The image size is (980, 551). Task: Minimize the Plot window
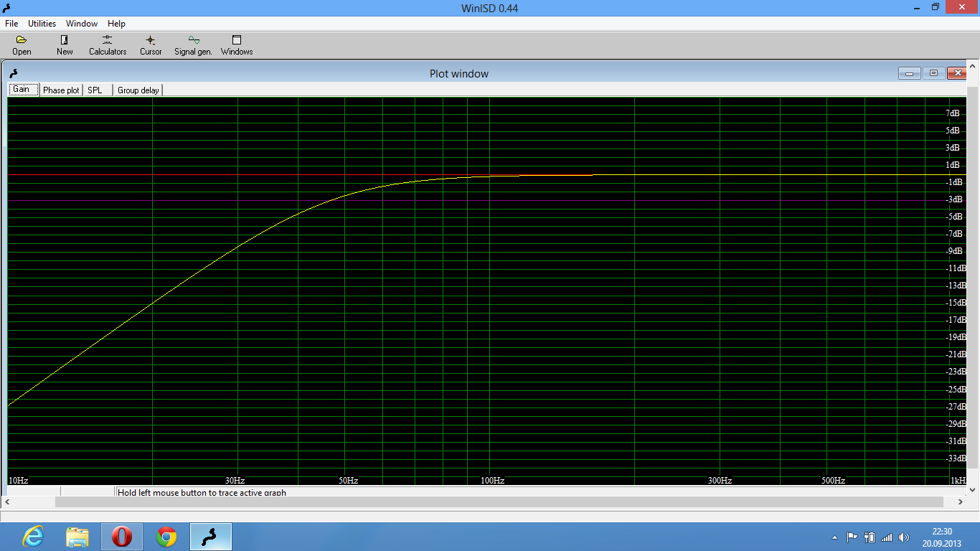click(x=909, y=73)
